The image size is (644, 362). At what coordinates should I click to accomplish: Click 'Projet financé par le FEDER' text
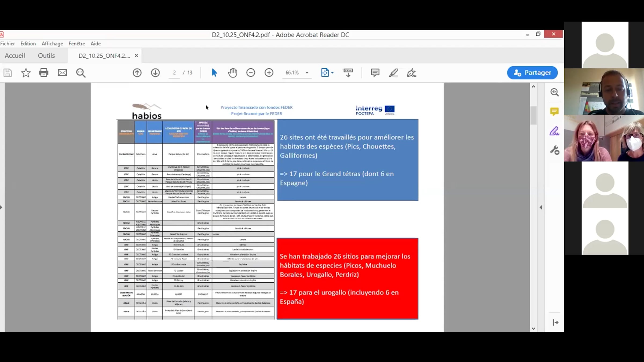257,113
